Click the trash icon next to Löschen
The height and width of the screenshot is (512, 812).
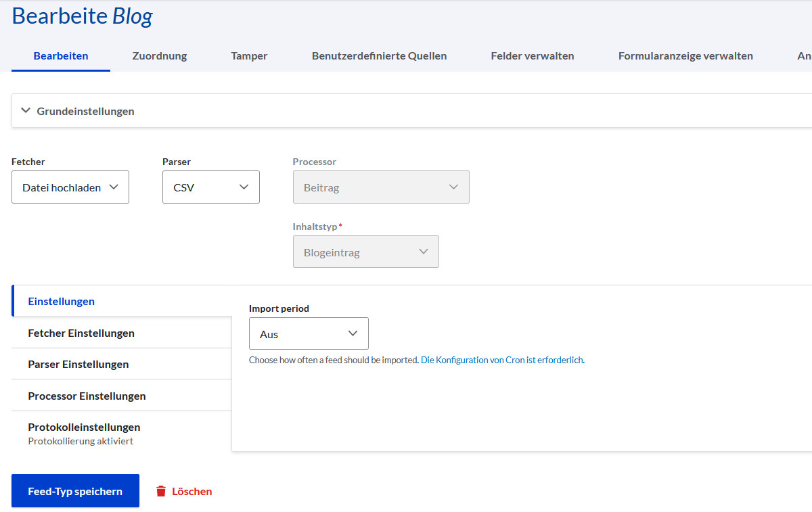(161, 491)
